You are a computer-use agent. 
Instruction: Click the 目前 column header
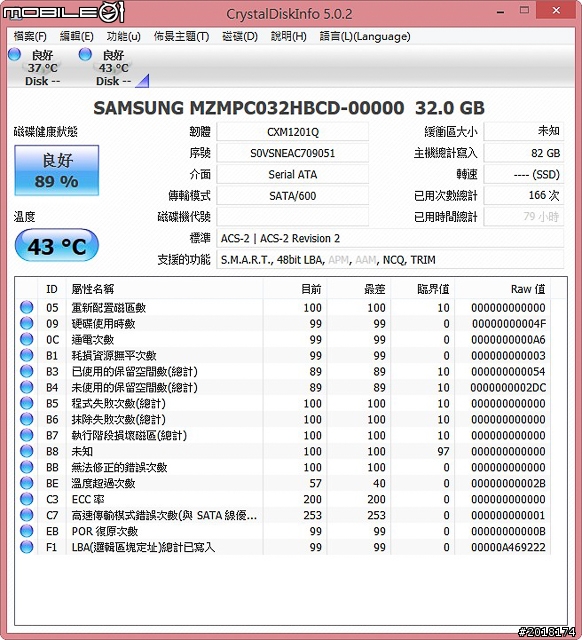295,289
